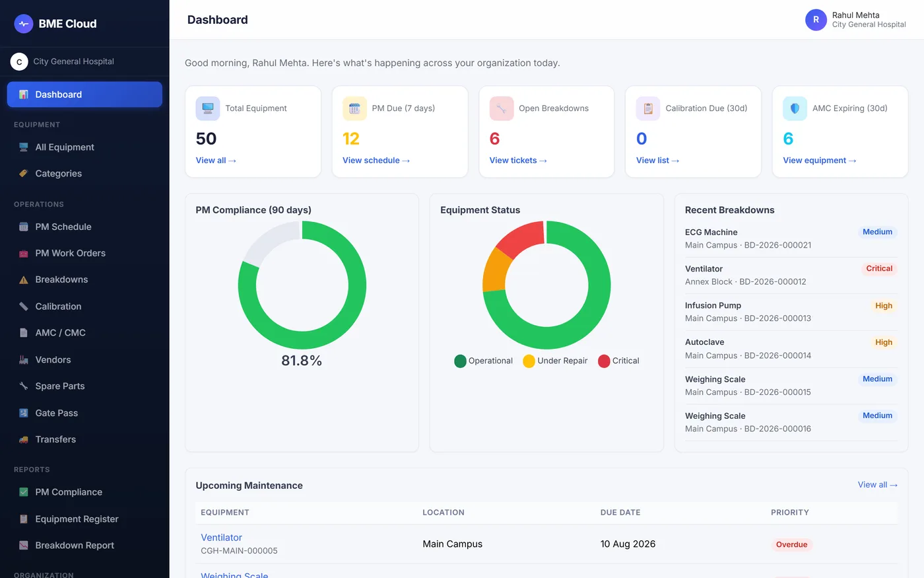Click the Equipment Register clipboard icon
Viewport: 924px width, 578px height.
pos(24,519)
